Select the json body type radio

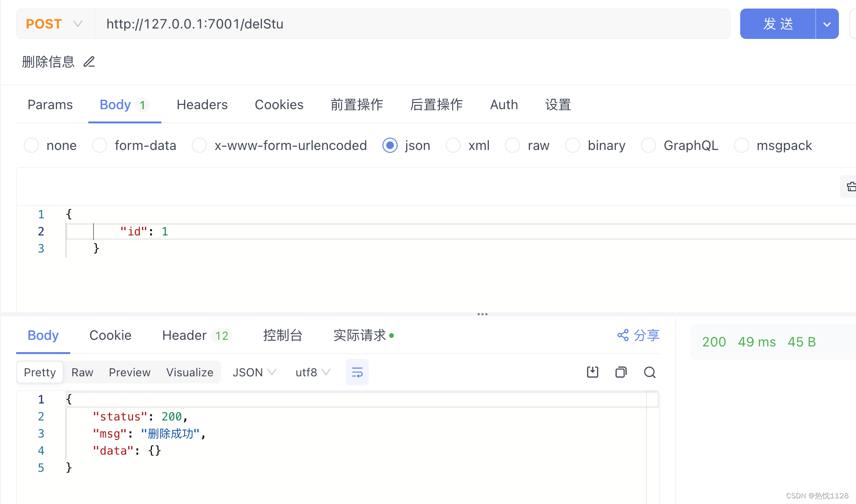(x=390, y=145)
